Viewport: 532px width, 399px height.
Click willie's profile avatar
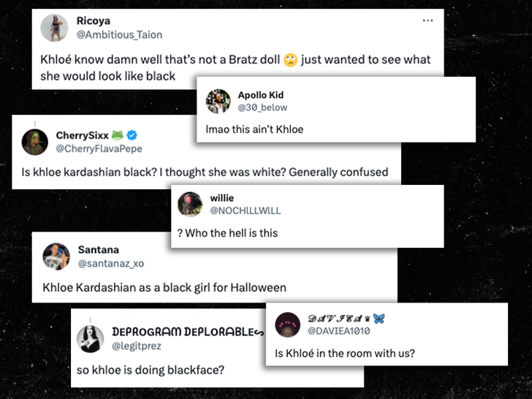[x=189, y=204]
